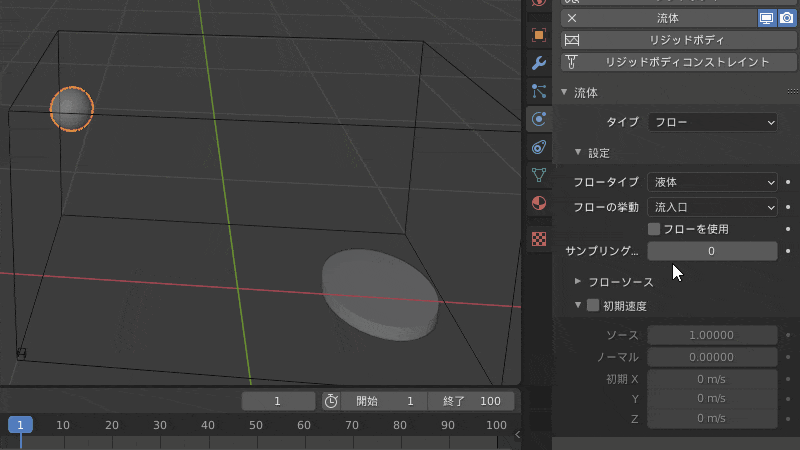The height and width of the screenshot is (450, 800).
Task: Add リジッドボディ physics
Action: click(679, 40)
